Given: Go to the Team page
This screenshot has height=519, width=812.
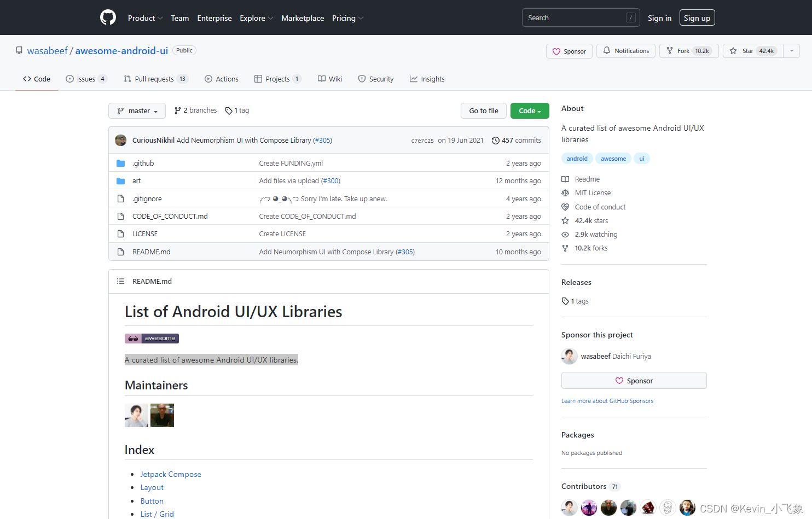Looking at the screenshot, I should [180, 18].
